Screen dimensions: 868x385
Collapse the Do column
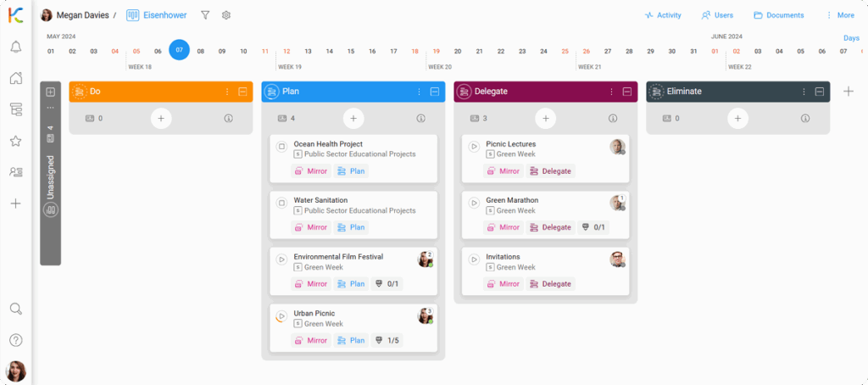click(242, 92)
